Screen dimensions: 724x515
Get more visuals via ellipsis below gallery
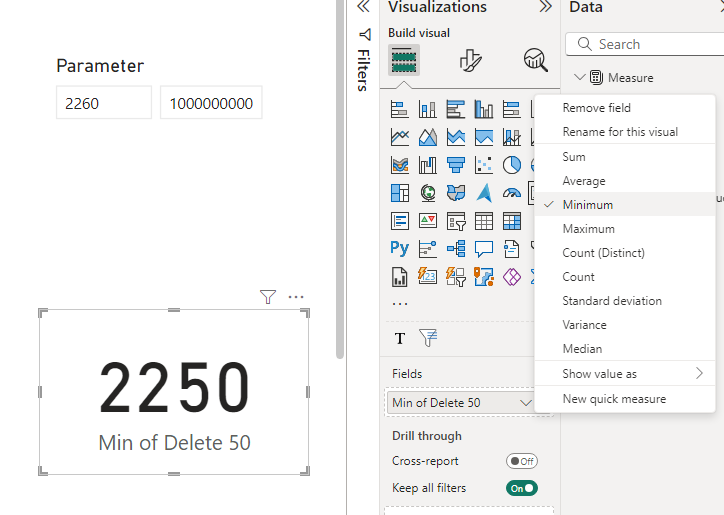pos(400,304)
